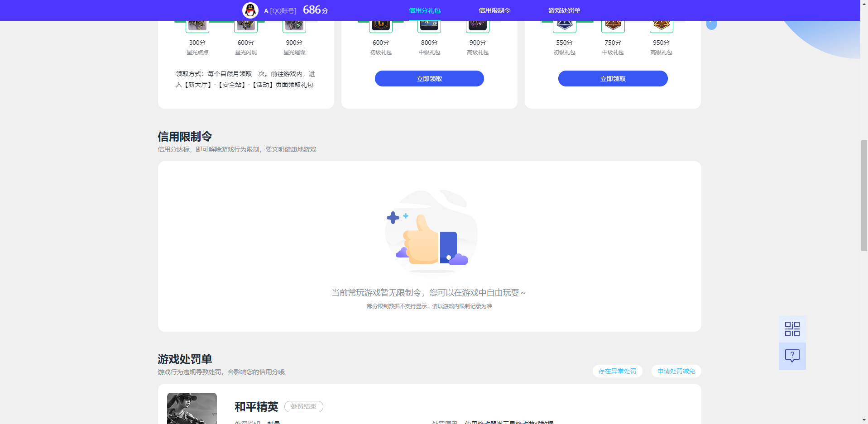Image resolution: width=868 pixels, height=424 pixels.
Task: Click the 和平精英 game title
Action: click(256, 407)
